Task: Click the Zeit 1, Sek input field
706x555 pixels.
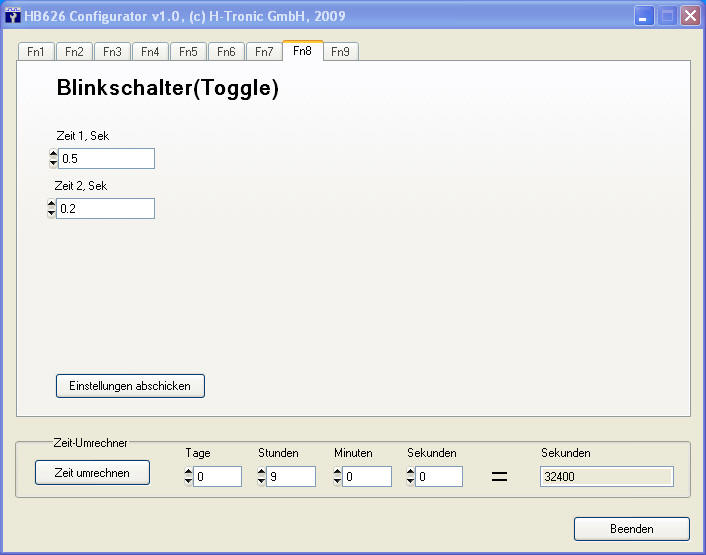Action: coord(106,159)
